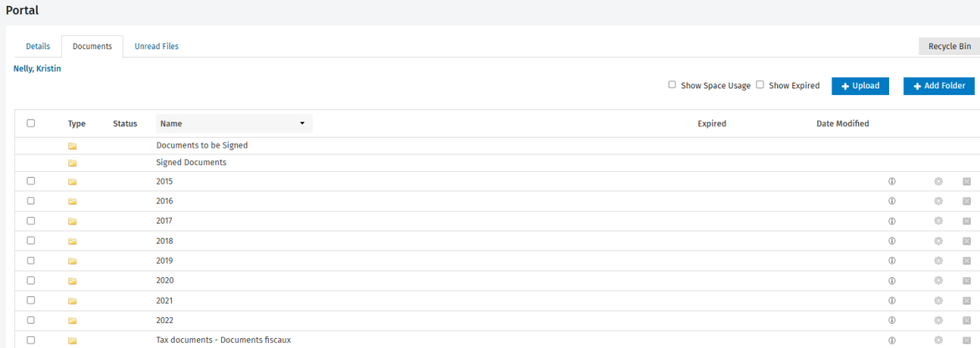
Task: Tick the Show Expired checkbox
Action: click(760, 85)
